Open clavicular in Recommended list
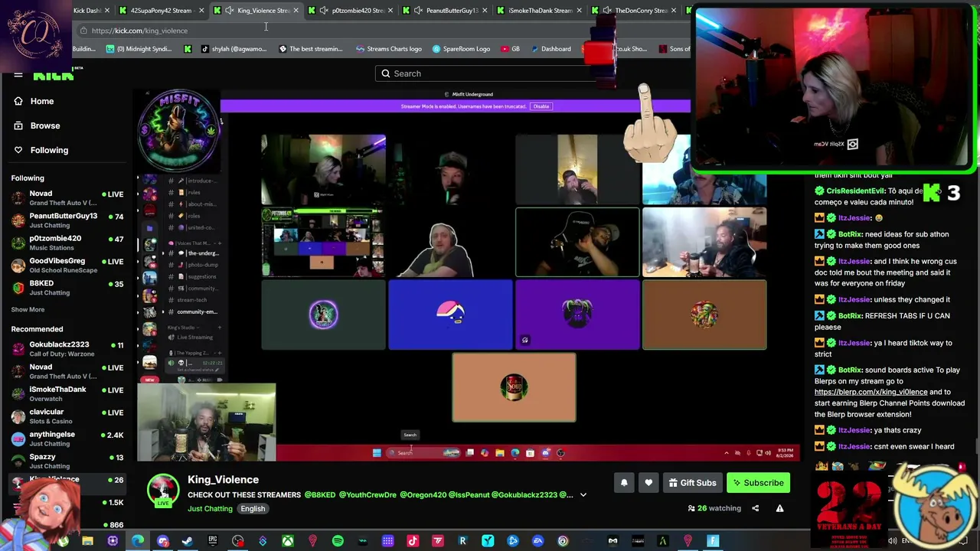The height and width of the screenshot is (551, 980). 67,416
